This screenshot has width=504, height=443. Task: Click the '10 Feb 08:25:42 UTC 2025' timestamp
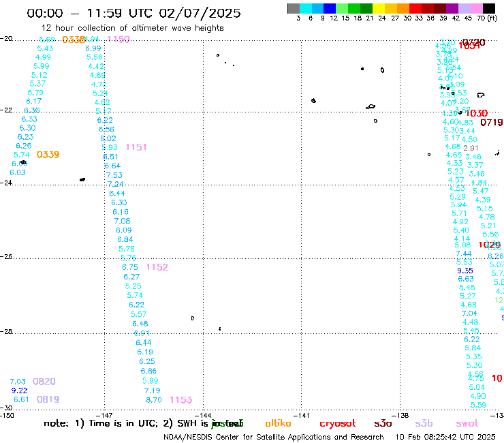(x=445, y=437)
